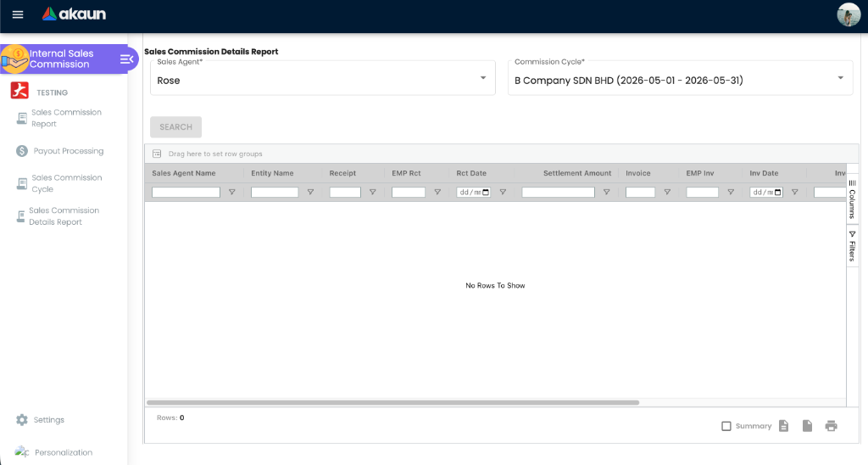Click the Sales Commission Cycle sidebar icon
Viewport: 868px width, 465px height.
pyautogui.click(x=21, y=183)
